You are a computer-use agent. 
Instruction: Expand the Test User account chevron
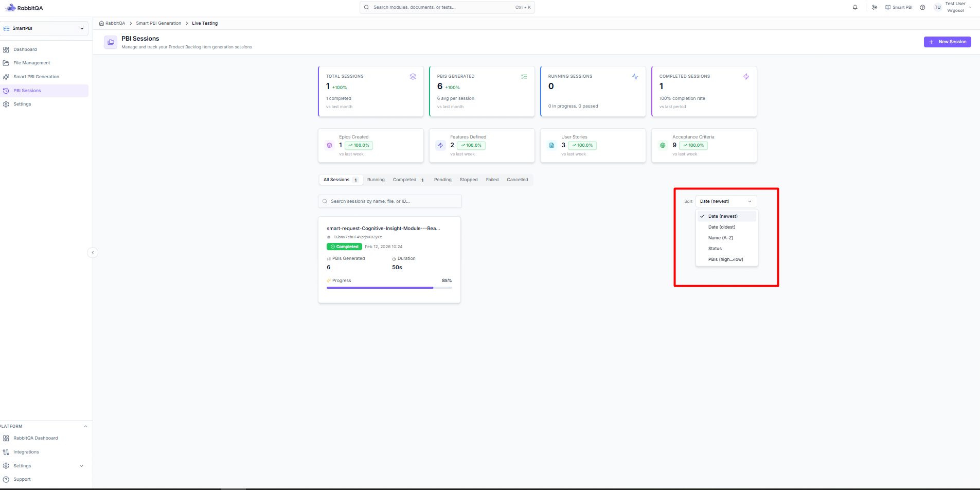click(x=970, y=7)
